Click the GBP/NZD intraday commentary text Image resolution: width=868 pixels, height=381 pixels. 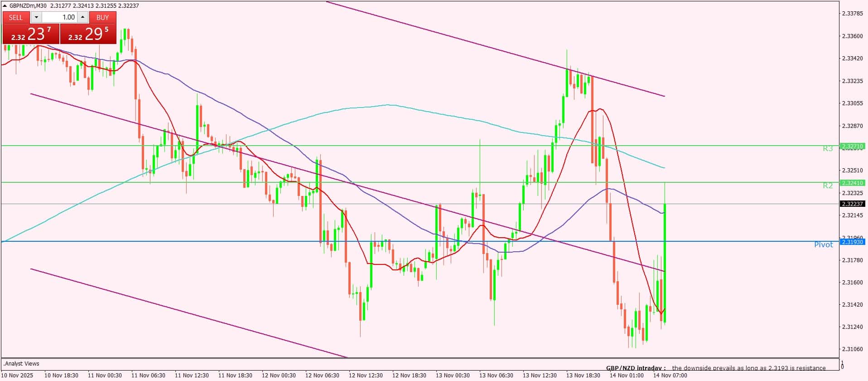pyautogui.click(x=716, y=368)
